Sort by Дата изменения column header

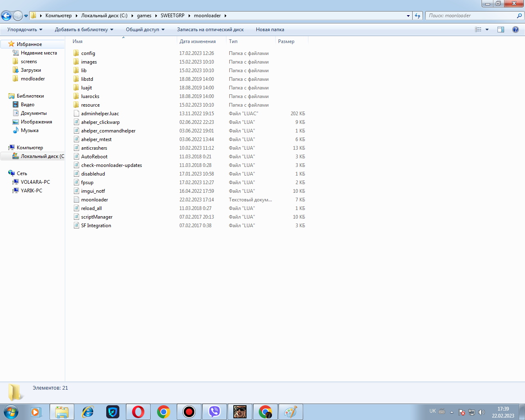coord(198,41)
